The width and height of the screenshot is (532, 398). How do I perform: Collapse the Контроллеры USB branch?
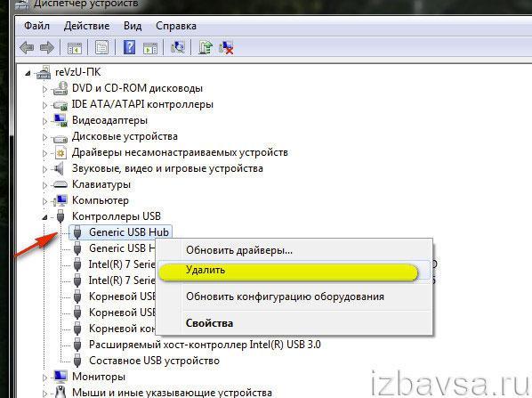tap(44, 217)
